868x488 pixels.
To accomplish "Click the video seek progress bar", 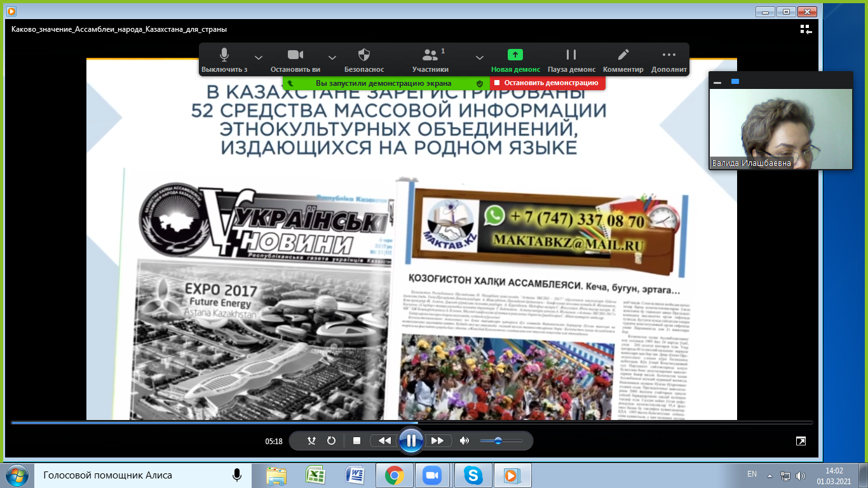I will [412, 423].
